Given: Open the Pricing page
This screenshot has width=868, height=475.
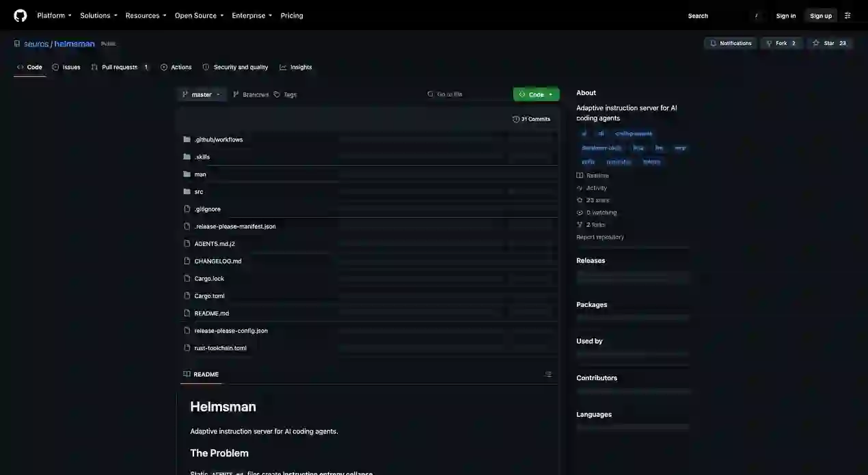Looking at the screenshot, I should tap(292, 16).
